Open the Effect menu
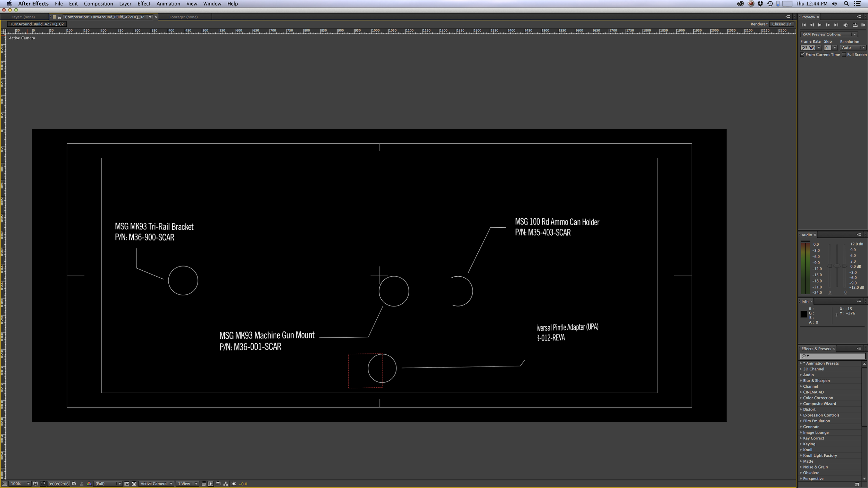The height and width of the screenshot is (488, 868). tap(144, 3)
